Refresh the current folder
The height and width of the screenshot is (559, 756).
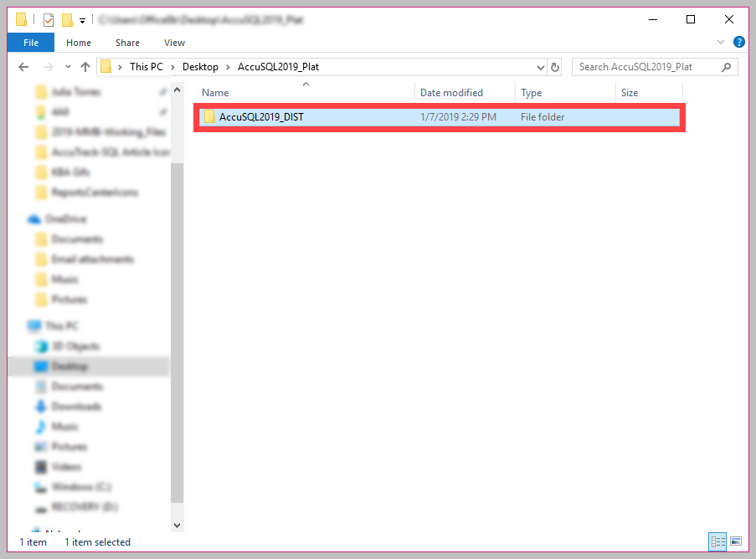click(555, 67)
